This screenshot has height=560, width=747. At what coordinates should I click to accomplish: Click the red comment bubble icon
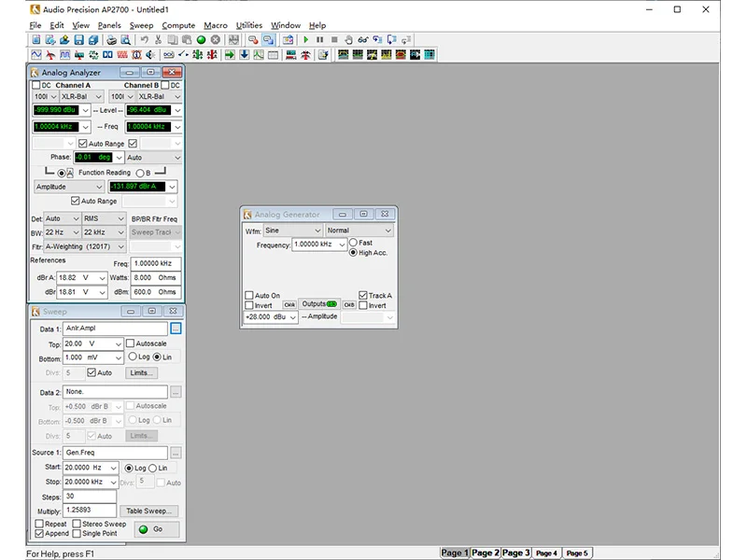coord(253,40)
